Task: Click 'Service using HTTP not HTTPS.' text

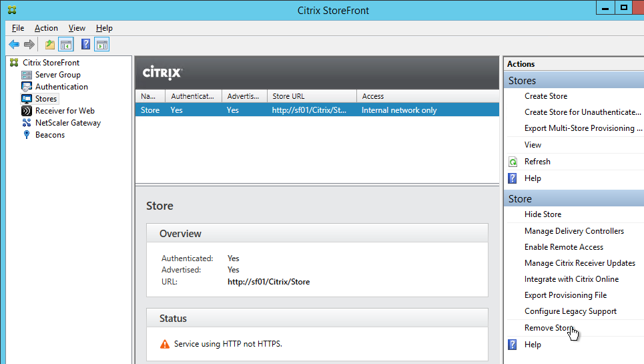Action: pos(228,344)
